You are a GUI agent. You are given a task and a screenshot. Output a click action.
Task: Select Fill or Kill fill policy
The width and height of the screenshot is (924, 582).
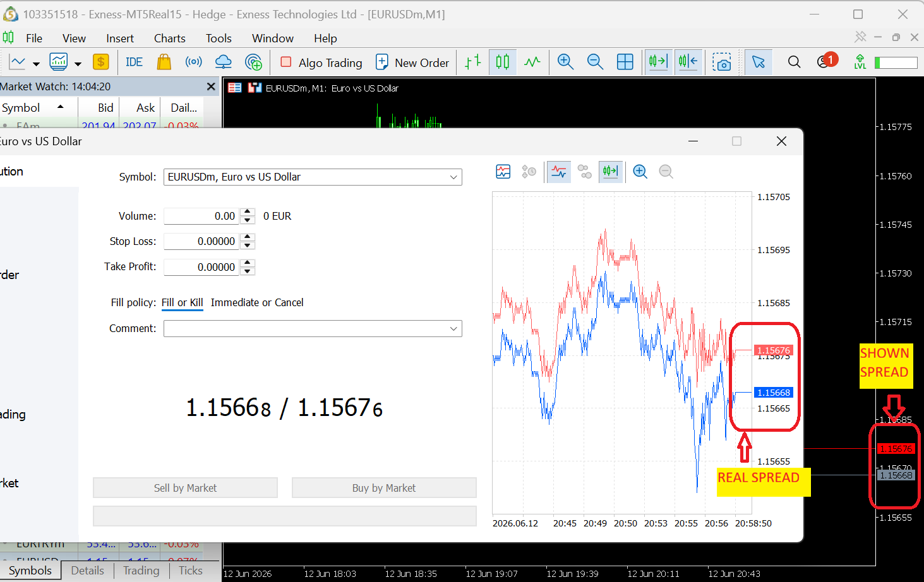[183, 303]
